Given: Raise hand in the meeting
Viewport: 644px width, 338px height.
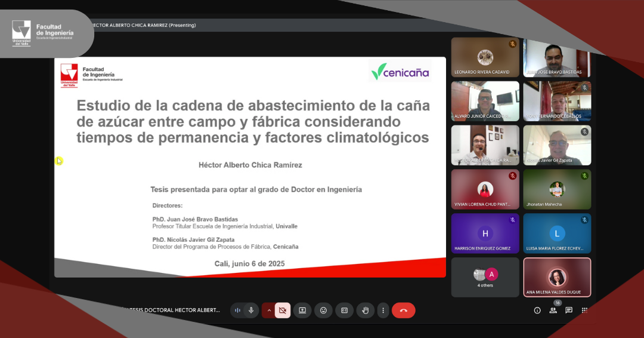Looking at the screenshot, I should tap(365, 311).
